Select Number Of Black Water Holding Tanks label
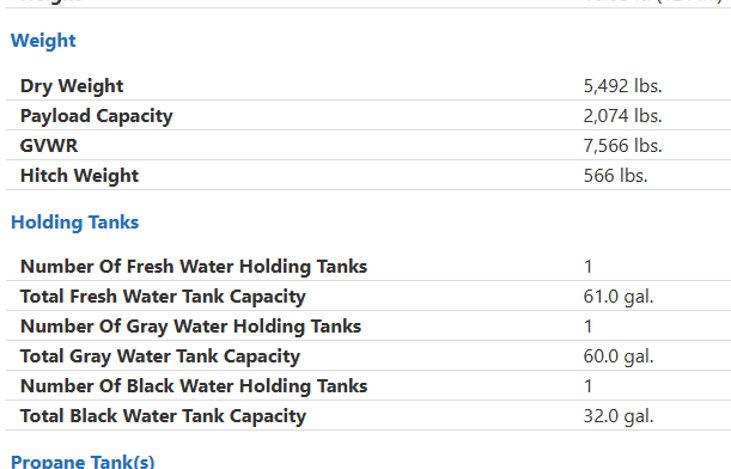The image size is (731, 469). (x=194, y=386)
